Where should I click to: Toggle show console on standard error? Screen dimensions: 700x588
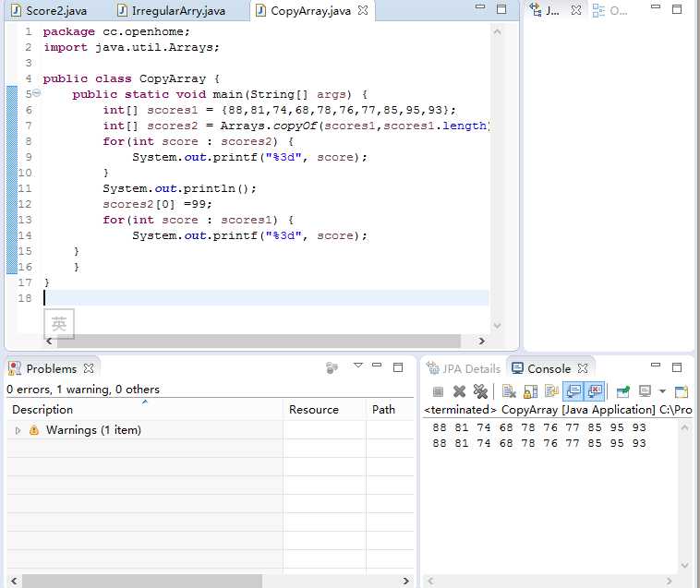[x=595, y=391]
